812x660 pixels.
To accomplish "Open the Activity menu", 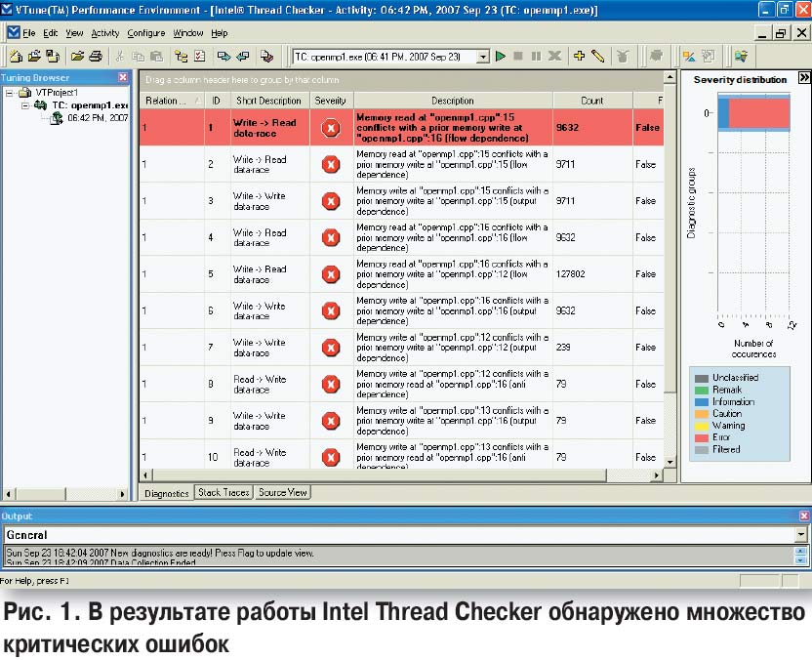I will point(105,33).
